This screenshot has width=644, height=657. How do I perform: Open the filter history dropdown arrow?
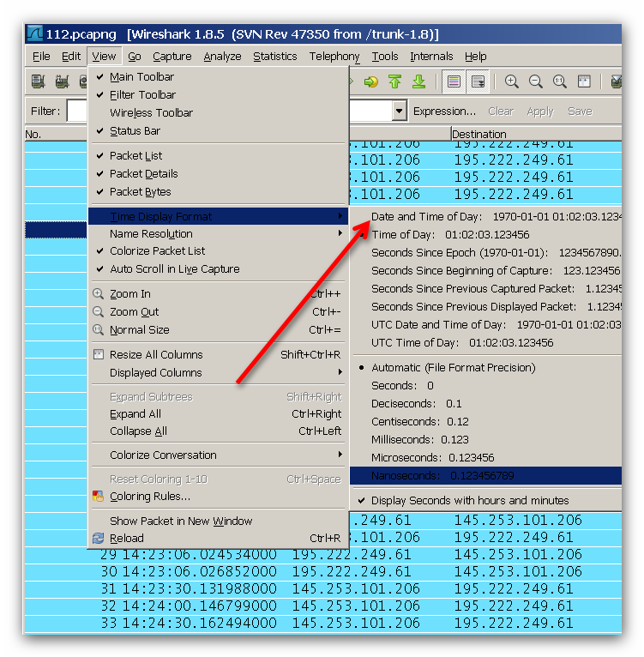(400, 111)
